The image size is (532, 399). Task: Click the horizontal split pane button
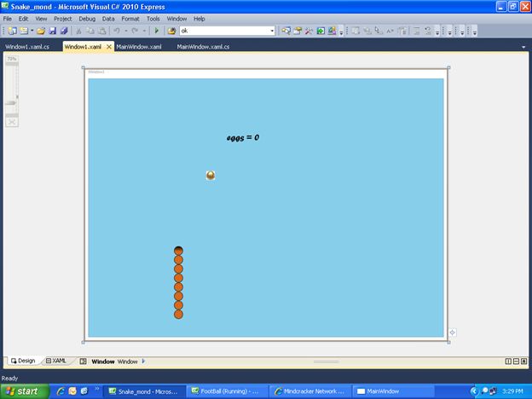tap(516, 361)
